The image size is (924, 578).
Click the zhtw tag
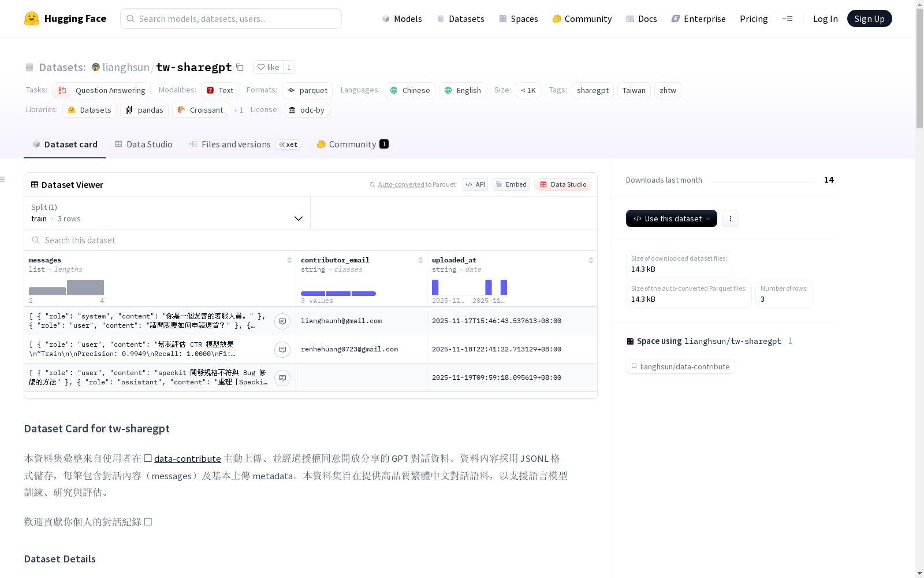pyautogui.click(x=668, y=90)
